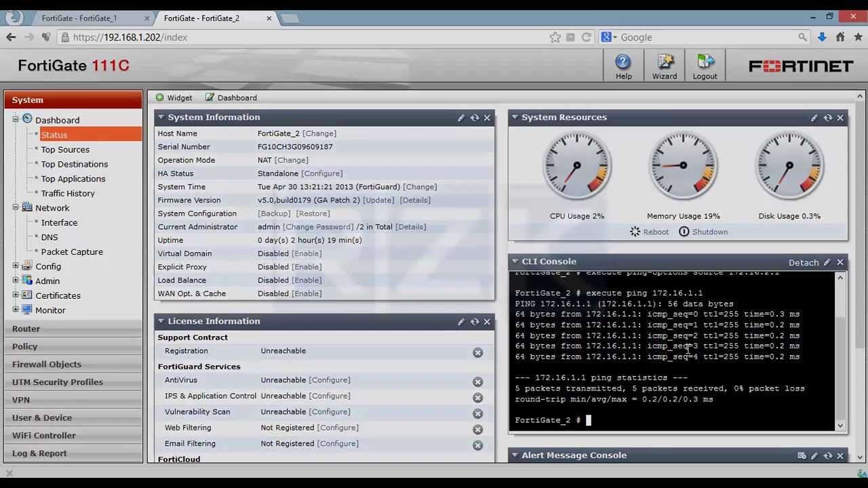Click the Web Filtering status icon

click(478, 430)
